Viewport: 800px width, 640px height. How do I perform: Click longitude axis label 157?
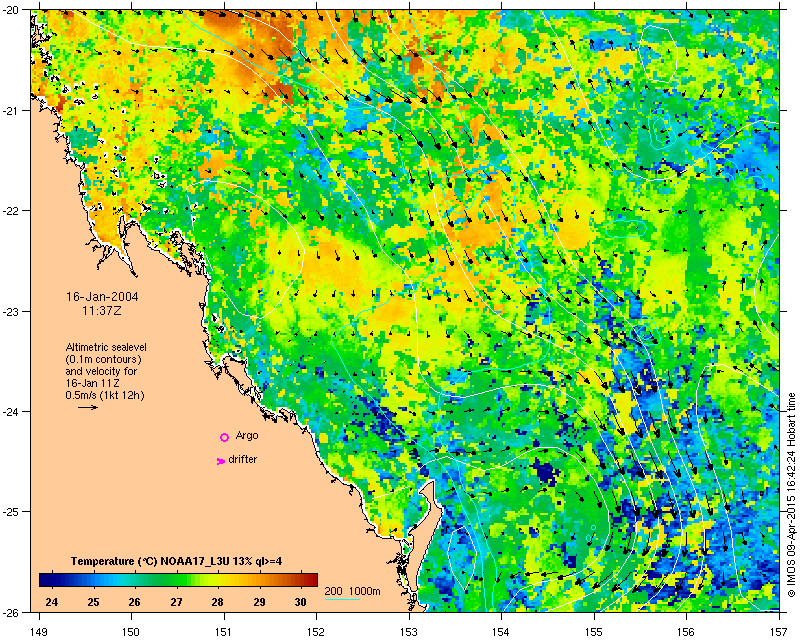[x=780, y=632]
